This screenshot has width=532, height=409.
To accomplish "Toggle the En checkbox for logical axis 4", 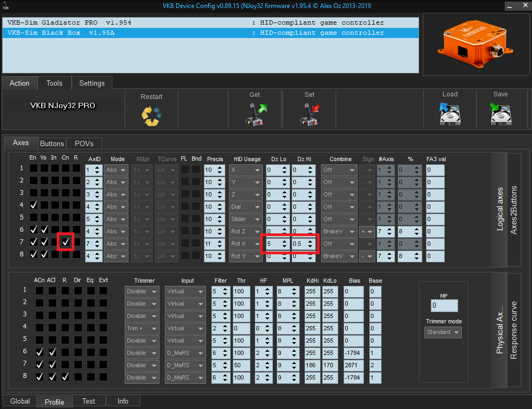I will pyautogui.click(x=34, y=206).
